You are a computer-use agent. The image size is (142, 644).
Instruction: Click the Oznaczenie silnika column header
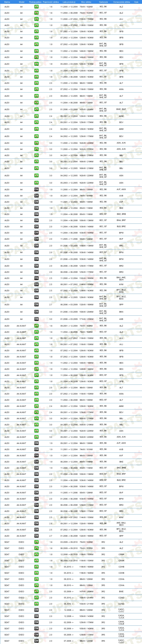[x=122, y=2]
